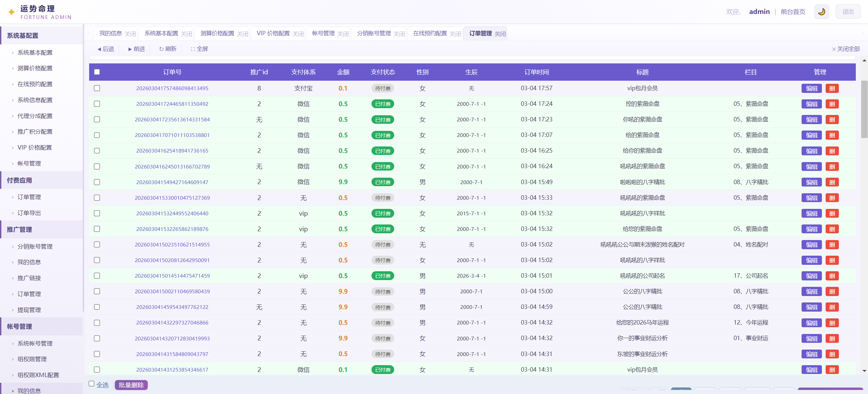The height and width of the screenshot is (394, 868).
Task: Switch to the 我的信息 tab
Action: (x=110, y=33)
